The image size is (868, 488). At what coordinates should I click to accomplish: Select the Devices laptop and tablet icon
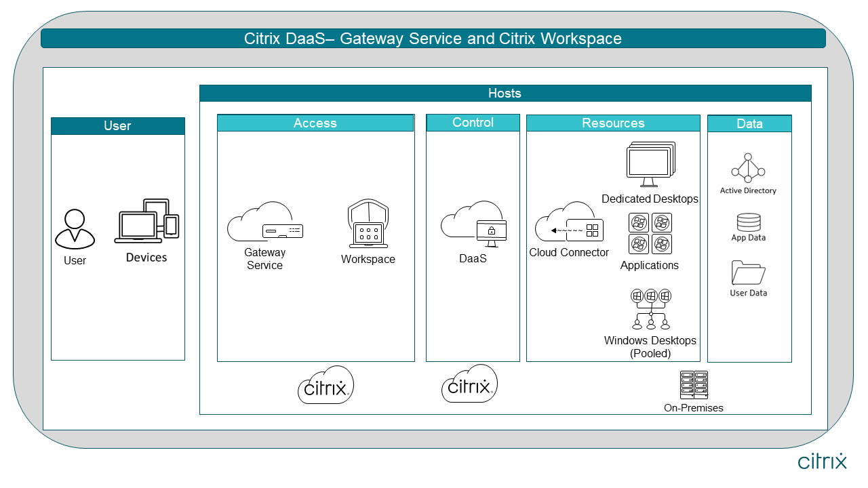[x=146, y=221]
